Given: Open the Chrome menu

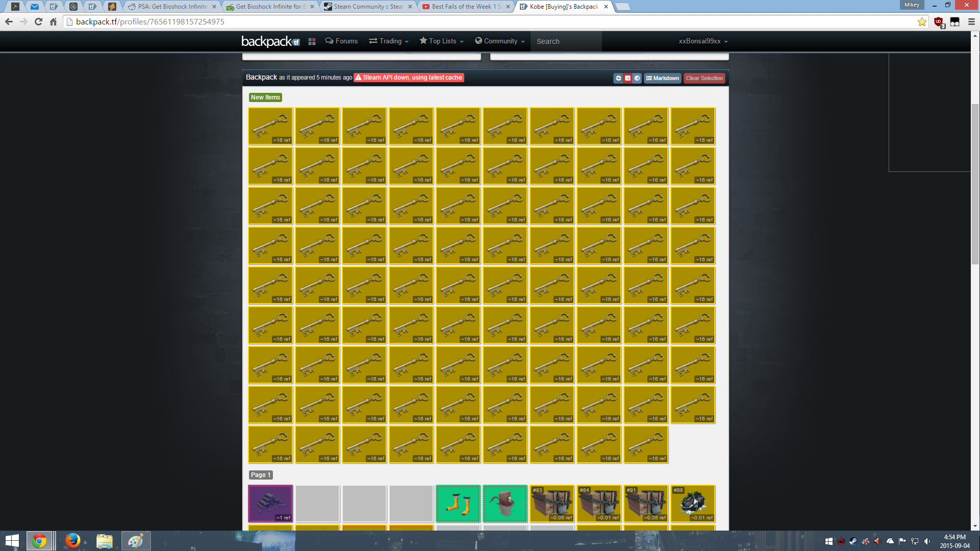Looking at the screenshot, I should click(x=971, y=22).
